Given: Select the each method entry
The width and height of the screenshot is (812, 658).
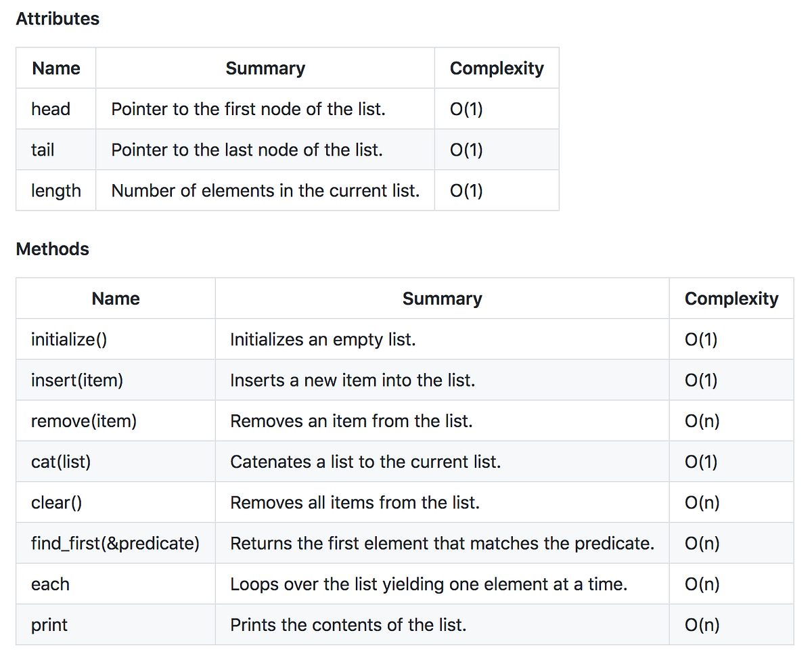Looking at the screenshot, I should 50,584.
